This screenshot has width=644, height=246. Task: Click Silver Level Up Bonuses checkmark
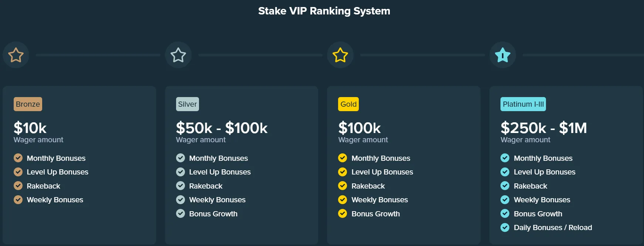tap(181, 172)
